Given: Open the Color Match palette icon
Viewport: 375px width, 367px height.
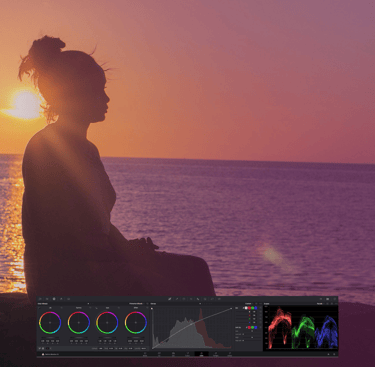Looking at the screenshot, I should pyautogui.click(x=47, y=299).
